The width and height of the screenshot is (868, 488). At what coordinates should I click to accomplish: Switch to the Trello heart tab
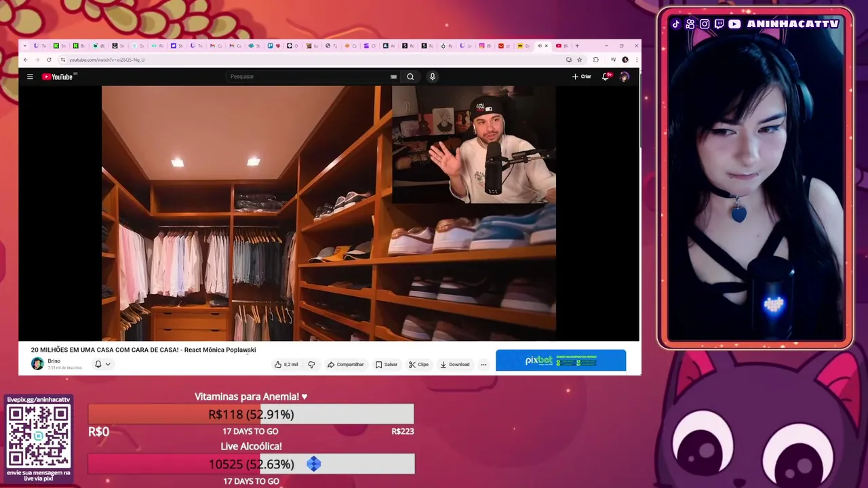click(274, 45)
